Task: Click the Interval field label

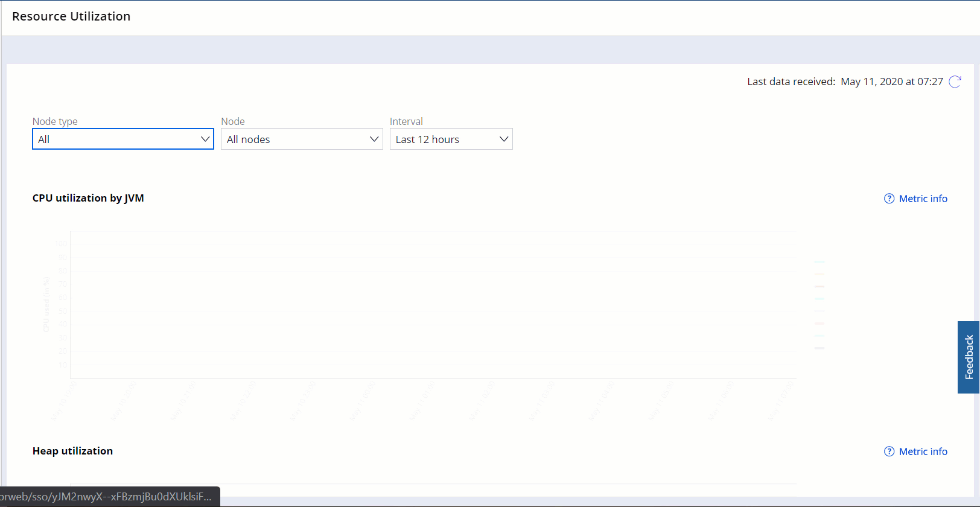Action: pos(406,121)
